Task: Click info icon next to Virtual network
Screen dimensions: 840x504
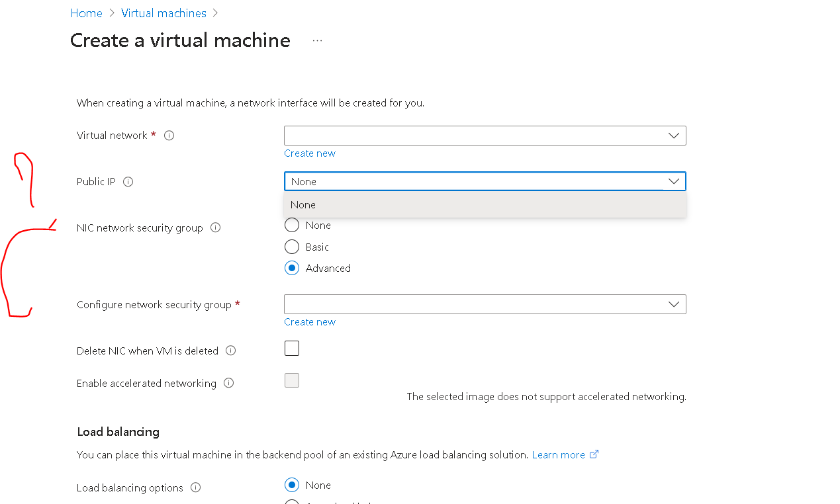Action: [169, 136]
